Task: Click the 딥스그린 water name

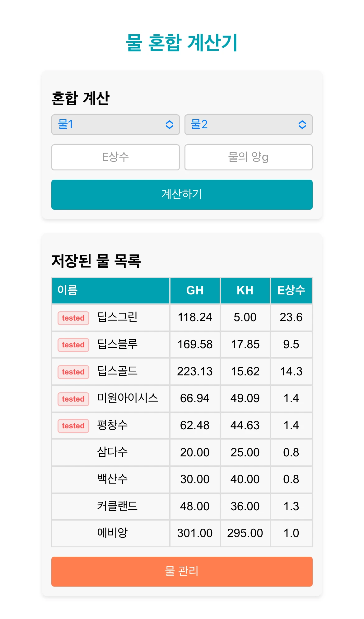Action: 117,317
